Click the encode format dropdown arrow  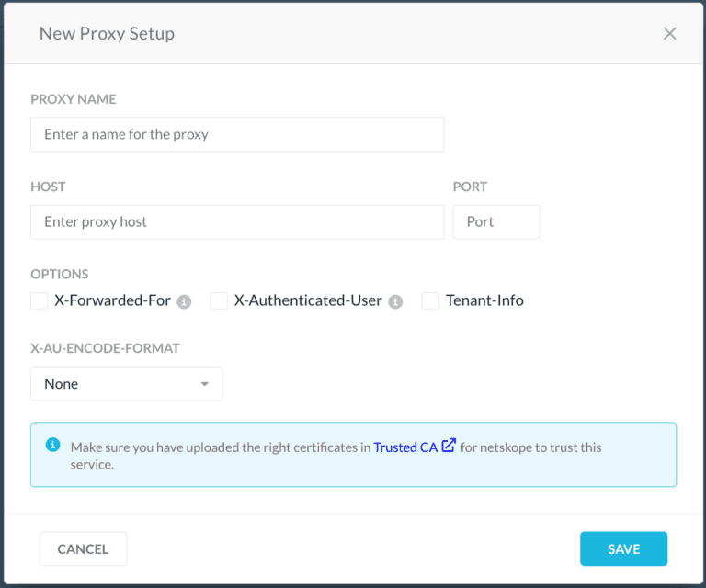click(205, 384)
